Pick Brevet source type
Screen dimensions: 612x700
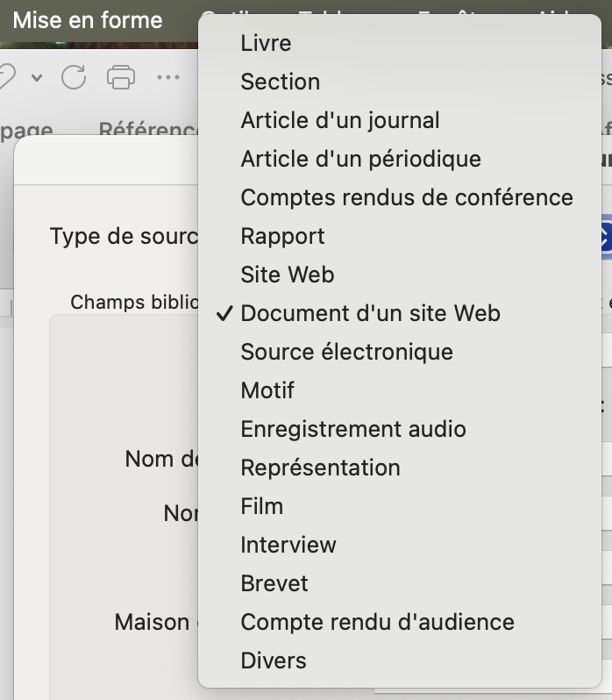[274, 583]
